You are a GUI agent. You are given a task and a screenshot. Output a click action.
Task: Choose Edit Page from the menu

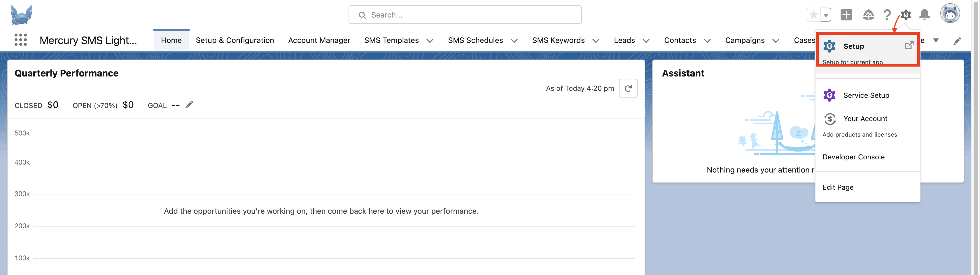[x=838, y=187]
